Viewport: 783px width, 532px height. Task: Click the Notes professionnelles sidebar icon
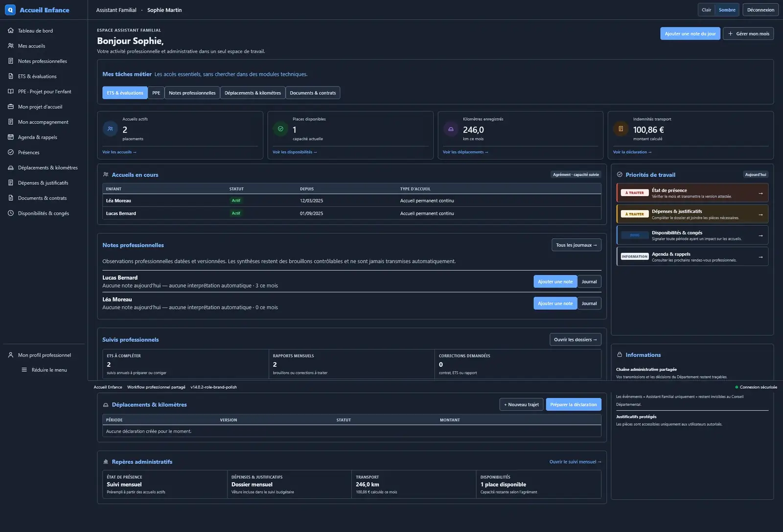11,61
